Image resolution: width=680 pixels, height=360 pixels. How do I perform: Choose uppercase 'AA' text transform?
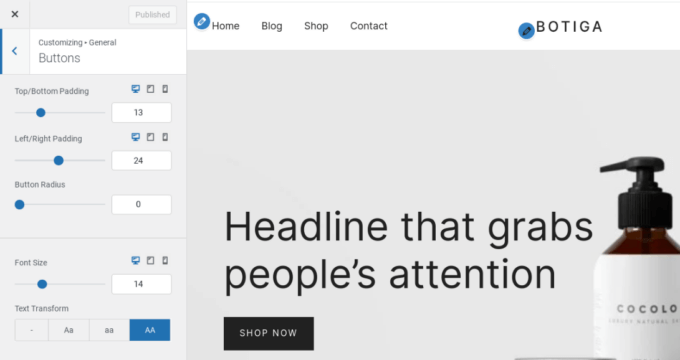(x=150, y=330)
